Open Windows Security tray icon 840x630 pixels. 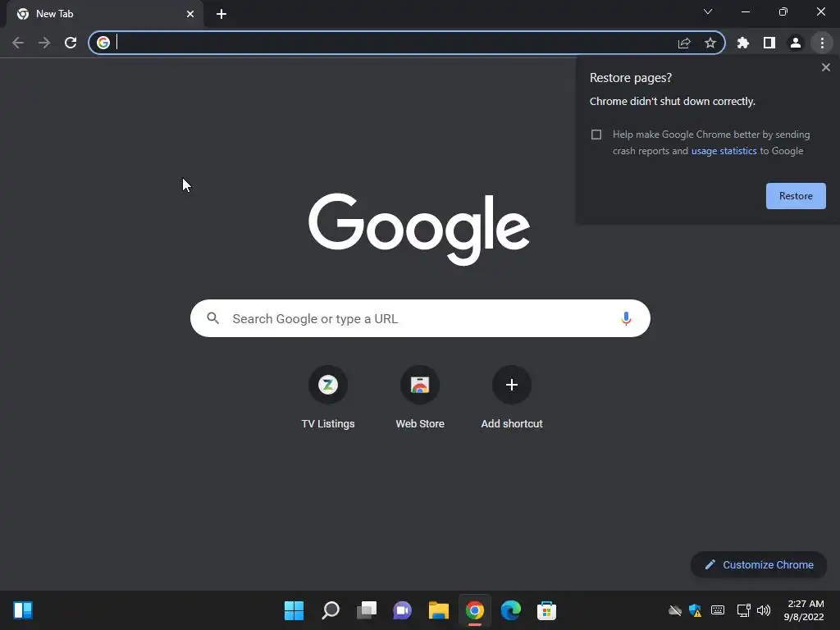click(x=696, y=610)
